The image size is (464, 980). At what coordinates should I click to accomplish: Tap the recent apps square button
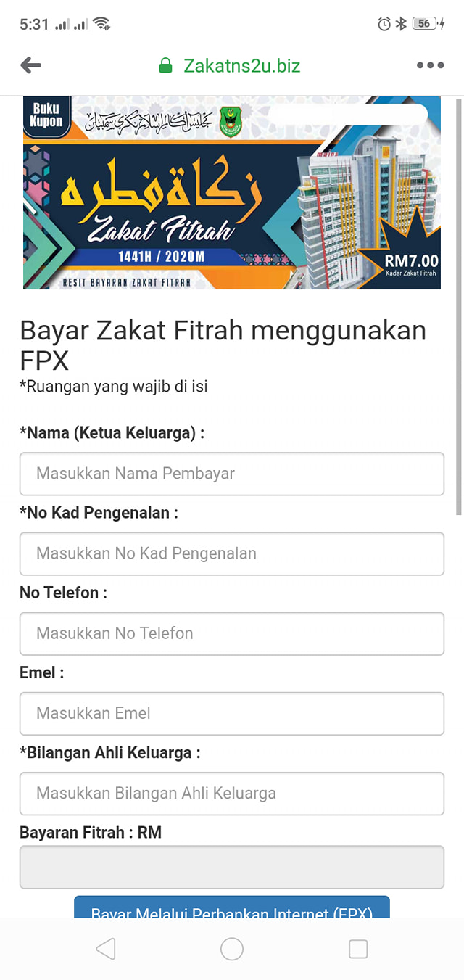[358, 949]
